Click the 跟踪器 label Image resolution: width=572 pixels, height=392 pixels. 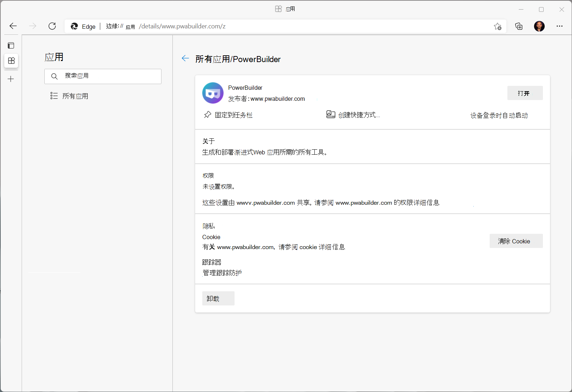tap(212, 262)
